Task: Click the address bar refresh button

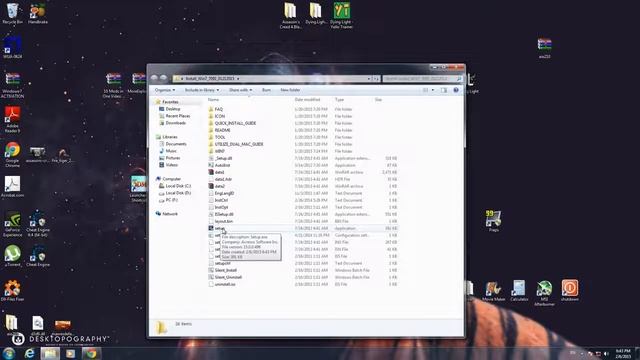Action: click(x=376, y=78)
